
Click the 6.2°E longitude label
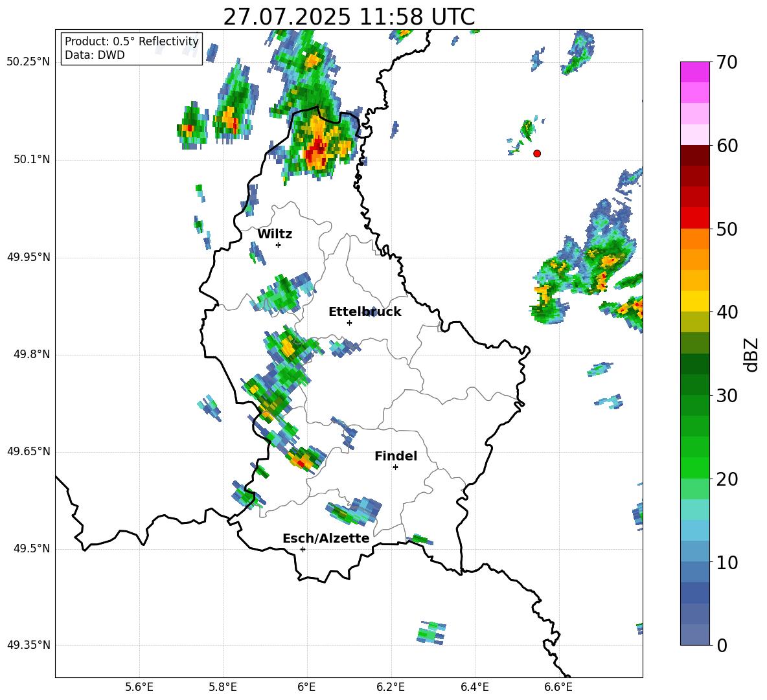pyautogui.click(x=391, y=687)
